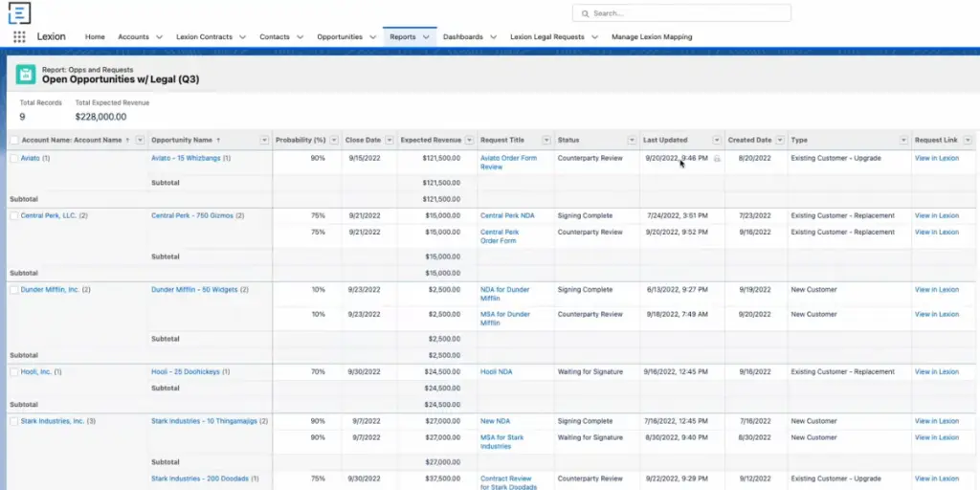Expand the Dashboards navigation chevron

click(494, 37)
